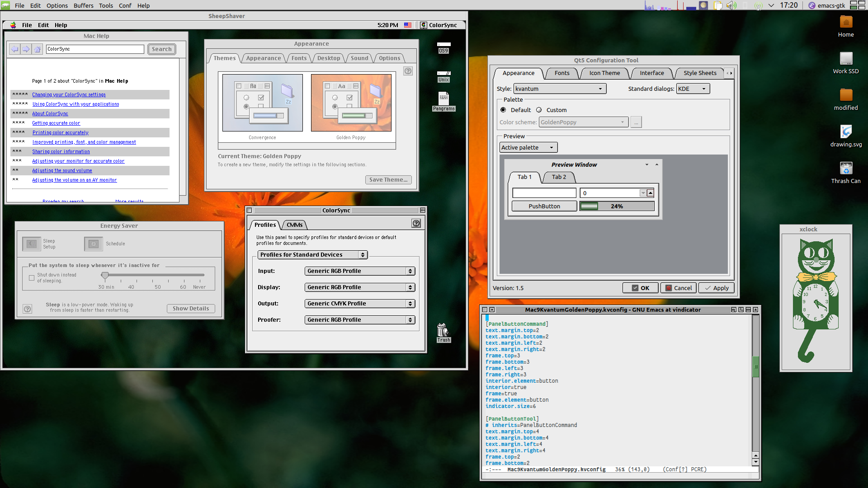Open the Work SSD drive icon
The width and height of the screenshot is (868, 488).
846,63
